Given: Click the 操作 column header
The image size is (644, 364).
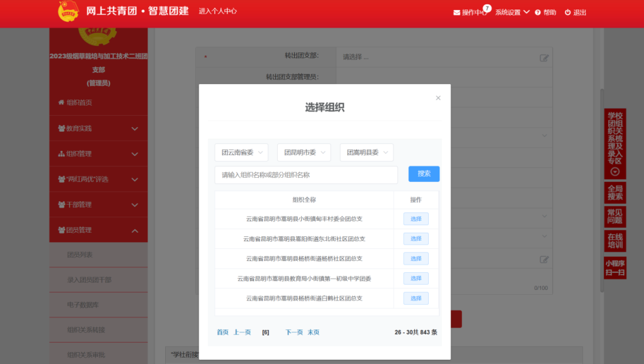Looking at the screenshot, I should (416, 200).
